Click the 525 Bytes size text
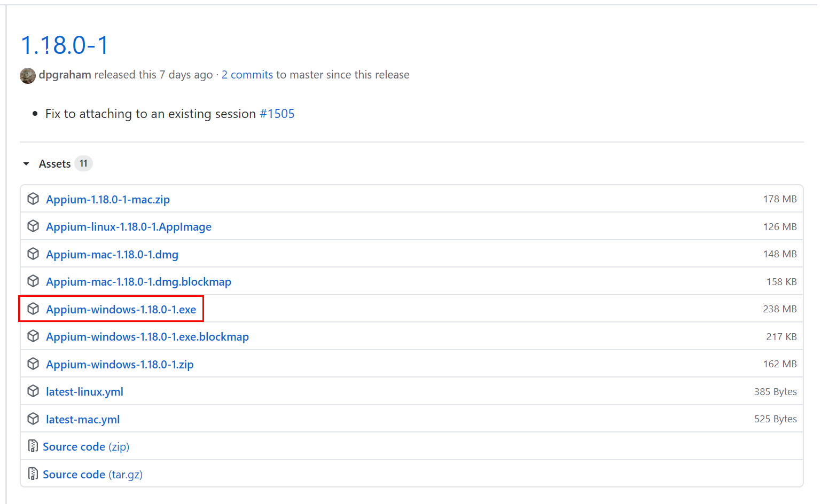829x504 pixels. click(776, 419)
